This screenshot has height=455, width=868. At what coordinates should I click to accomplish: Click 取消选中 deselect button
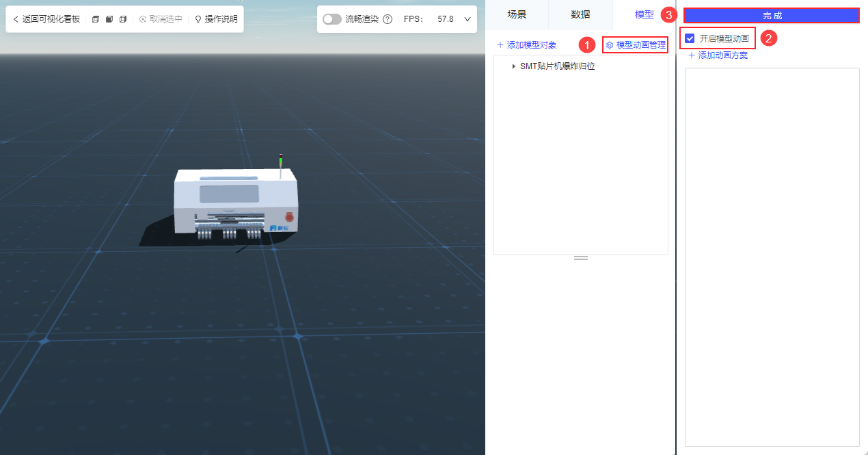tap(161, 19)
